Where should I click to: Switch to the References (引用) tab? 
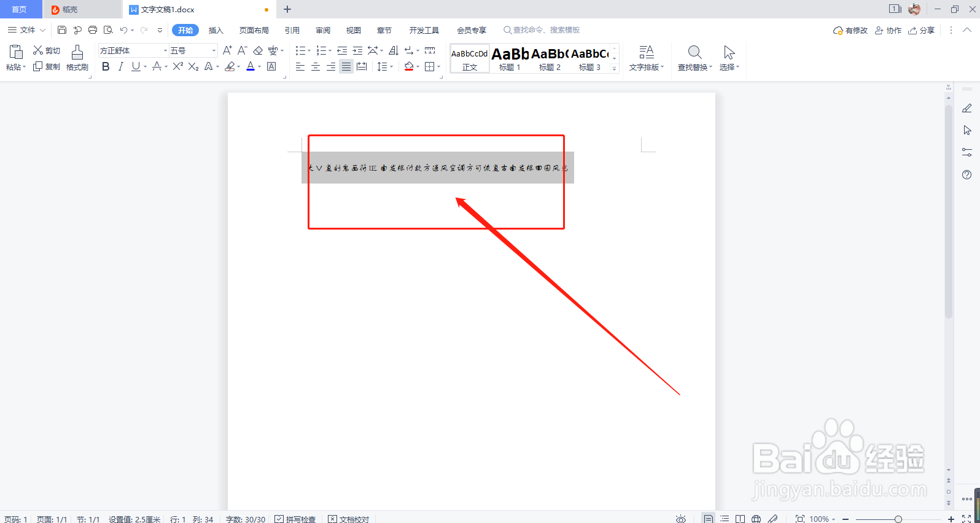tap(292, 30)
